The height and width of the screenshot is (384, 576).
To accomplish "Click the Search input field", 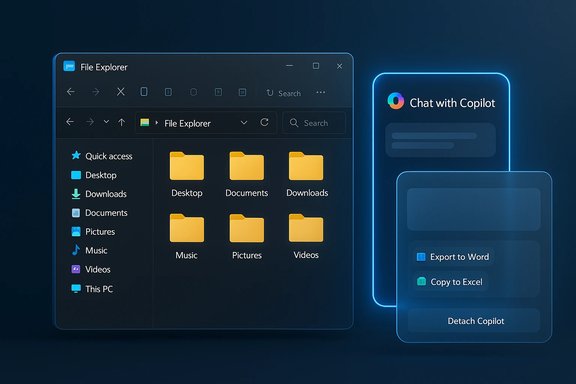I will [x=314, y=123].
